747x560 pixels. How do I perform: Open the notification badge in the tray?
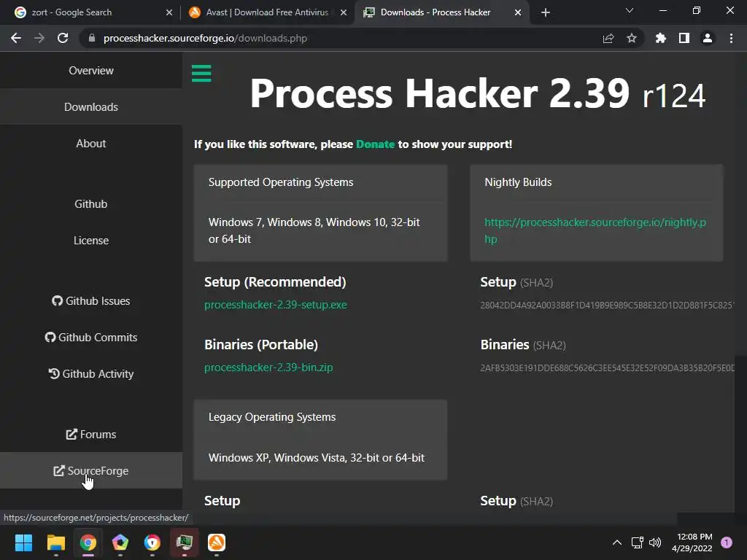click(x=727, y=542)
